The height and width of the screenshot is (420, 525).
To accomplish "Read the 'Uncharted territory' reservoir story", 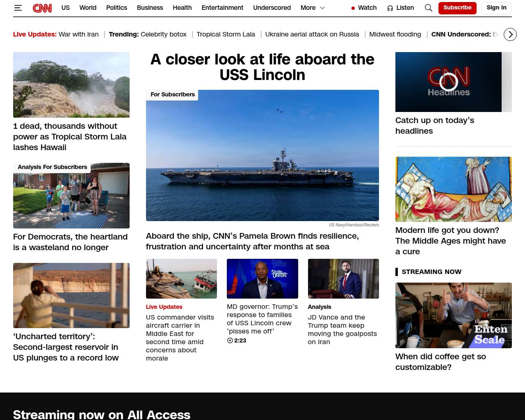I will [66, 347].
